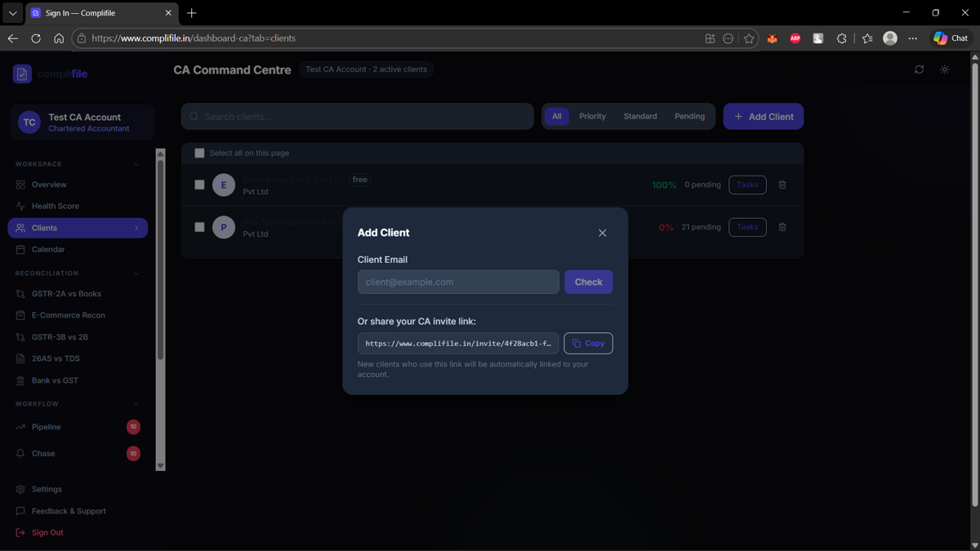Open the Chase workflow item
Viewport: 980px width, 551px height.
point(78,453)
